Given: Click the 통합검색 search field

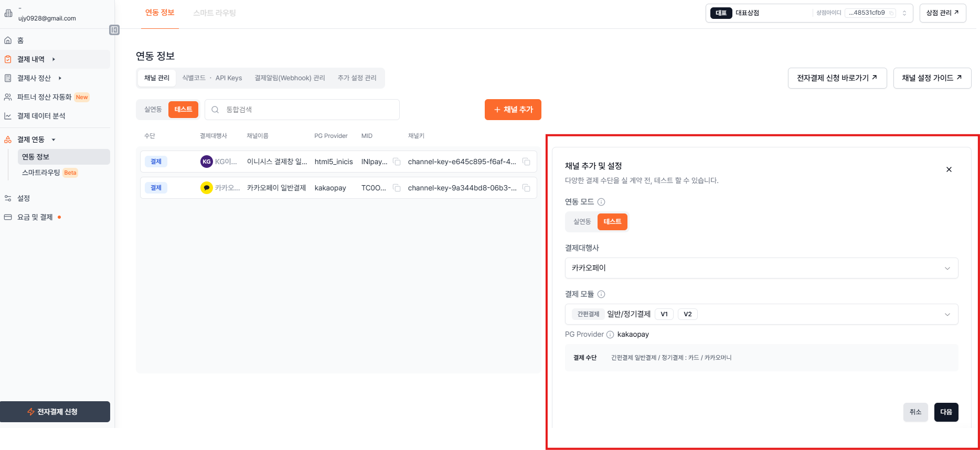Looking at the screenshot, I should tap(302, 110).
